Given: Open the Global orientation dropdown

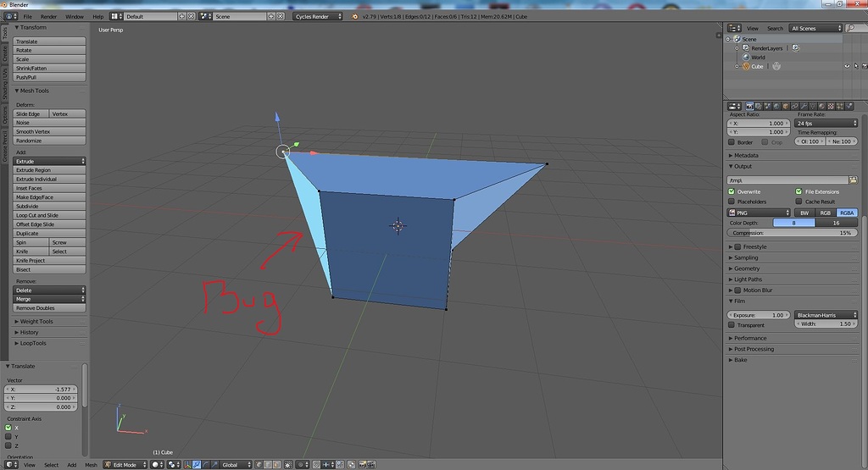Looking at the screenshot, I should (x=236, y=465).
